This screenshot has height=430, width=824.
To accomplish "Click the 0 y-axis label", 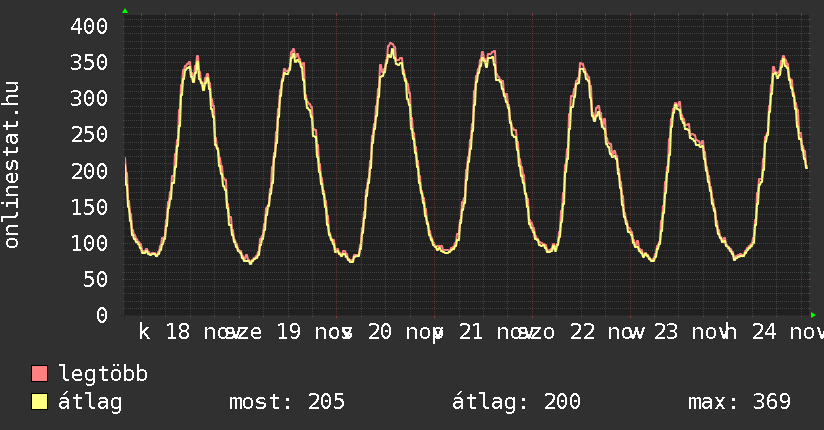I will point(101,315).
